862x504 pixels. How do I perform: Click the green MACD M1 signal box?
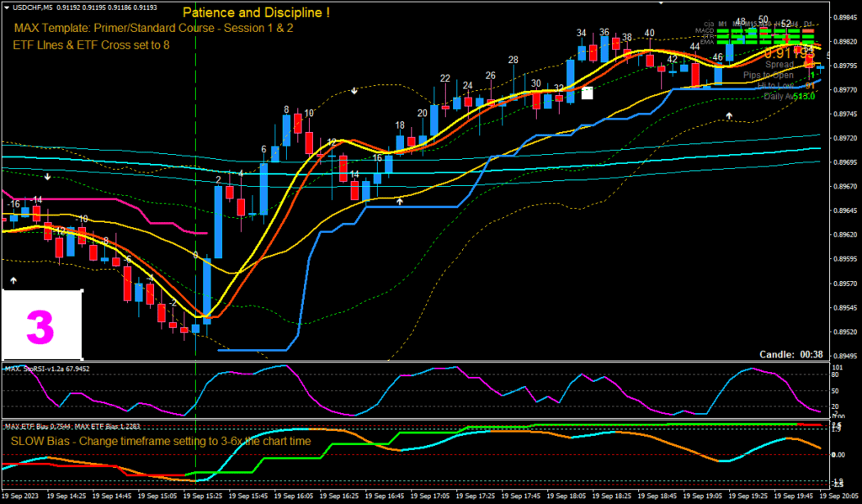point(722,30)
